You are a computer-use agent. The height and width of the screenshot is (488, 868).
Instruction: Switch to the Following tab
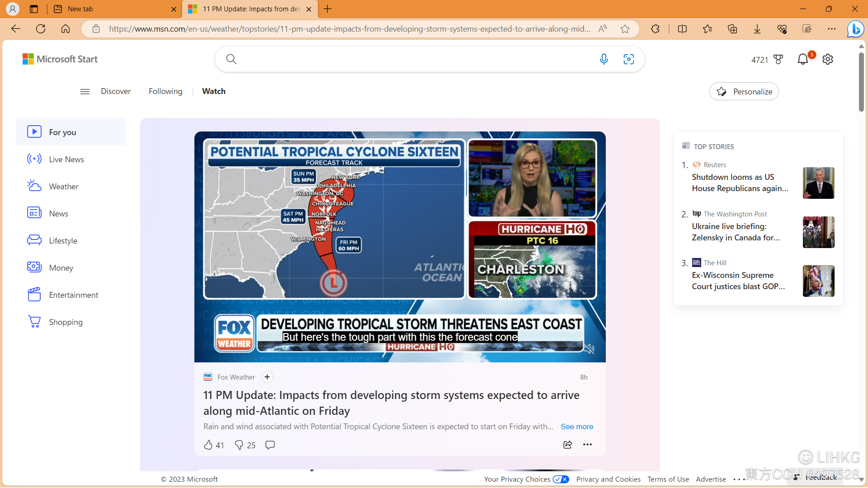pyautogui.click(x=165, y=91)
